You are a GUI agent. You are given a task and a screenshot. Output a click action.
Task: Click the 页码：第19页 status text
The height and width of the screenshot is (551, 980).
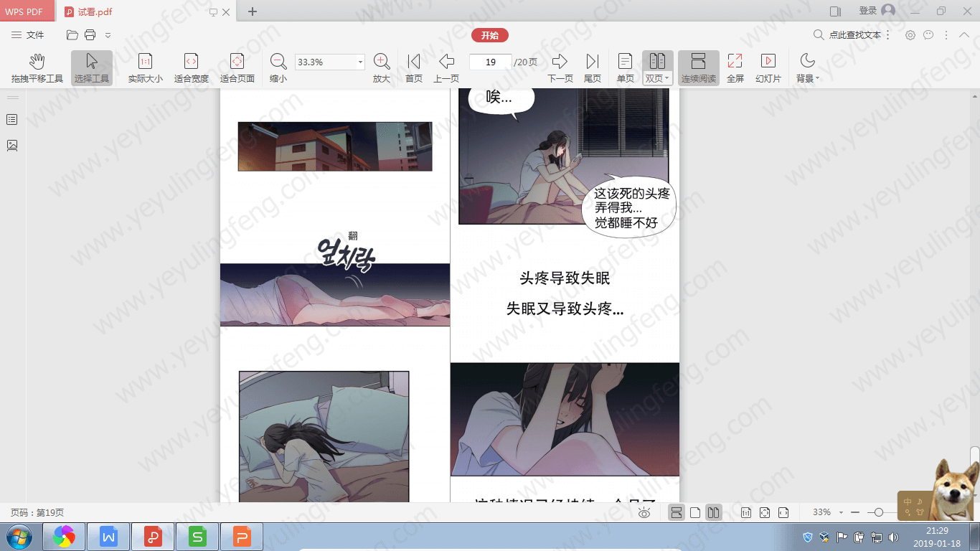point(37,513)
